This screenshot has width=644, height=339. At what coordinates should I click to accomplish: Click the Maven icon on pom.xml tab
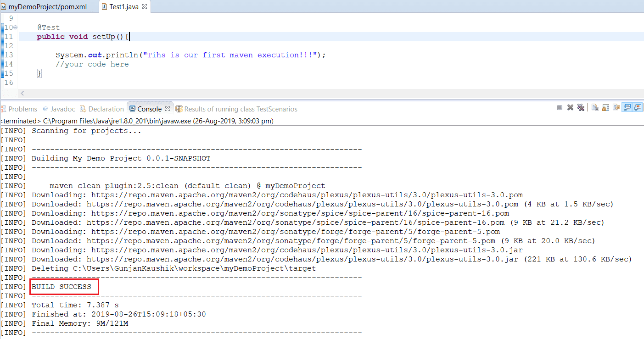coord(4,7)
